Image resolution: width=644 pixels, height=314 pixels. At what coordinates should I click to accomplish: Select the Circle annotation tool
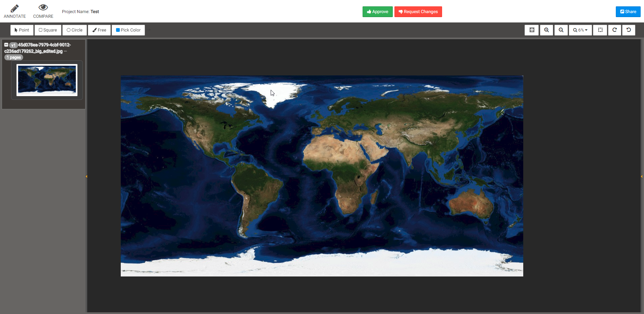(x=74, y=30)
